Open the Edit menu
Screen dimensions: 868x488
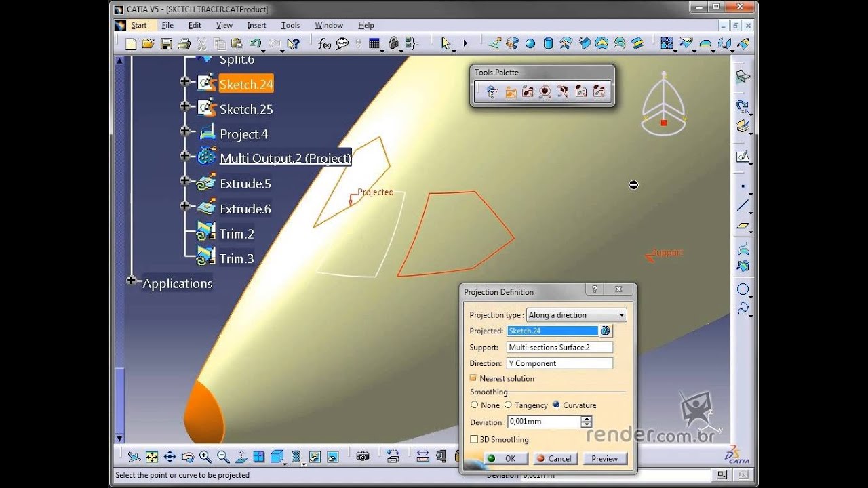[x=195, y=25]
